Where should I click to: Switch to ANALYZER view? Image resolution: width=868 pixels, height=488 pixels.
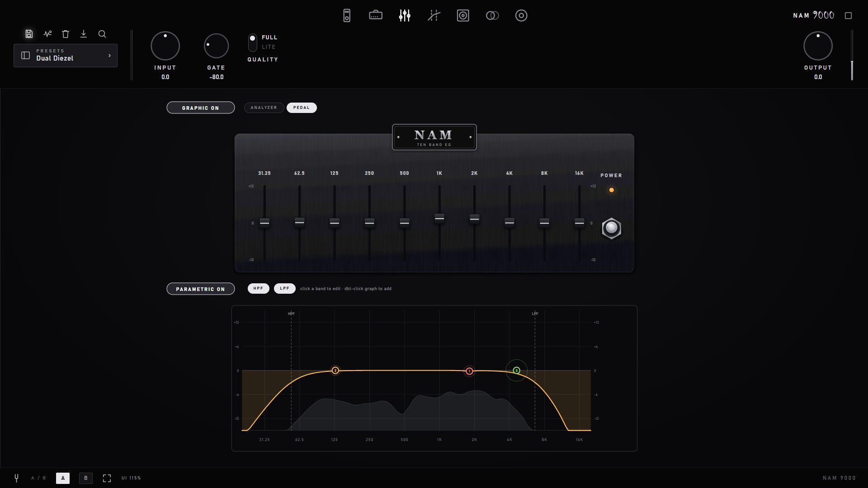264,108
